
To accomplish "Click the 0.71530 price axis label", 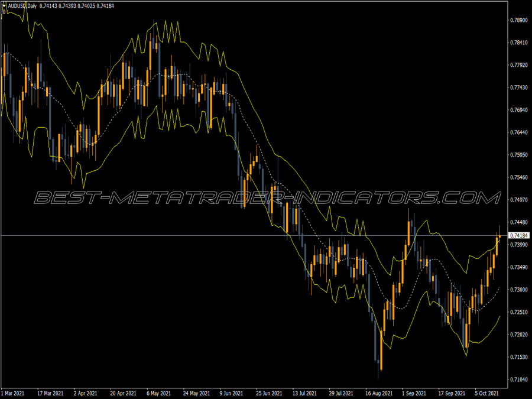I will [519, 357].
